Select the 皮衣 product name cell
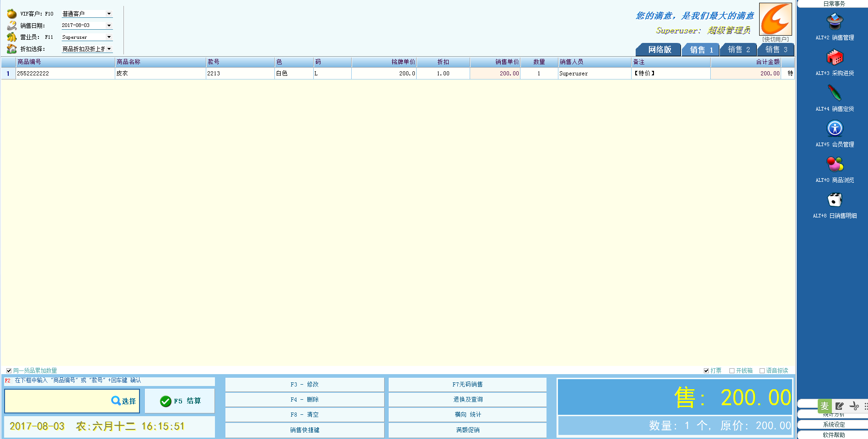Image resolution: width=868 pixels, height=439 pixels. point(161,74)
